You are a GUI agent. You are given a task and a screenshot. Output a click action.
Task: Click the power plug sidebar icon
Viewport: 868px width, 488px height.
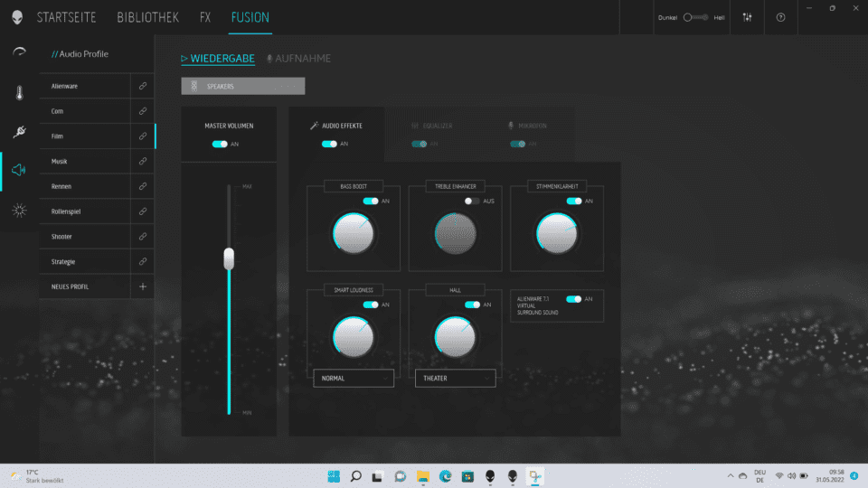(x=19, y=132)
